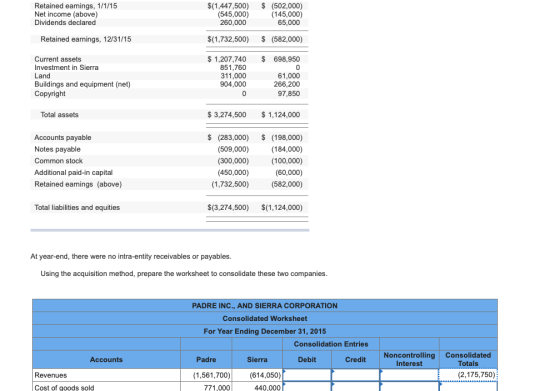Viewport: 560px width, 391px height.
Task: Click the 'Net income (above)' label
Action: point(66,14)
